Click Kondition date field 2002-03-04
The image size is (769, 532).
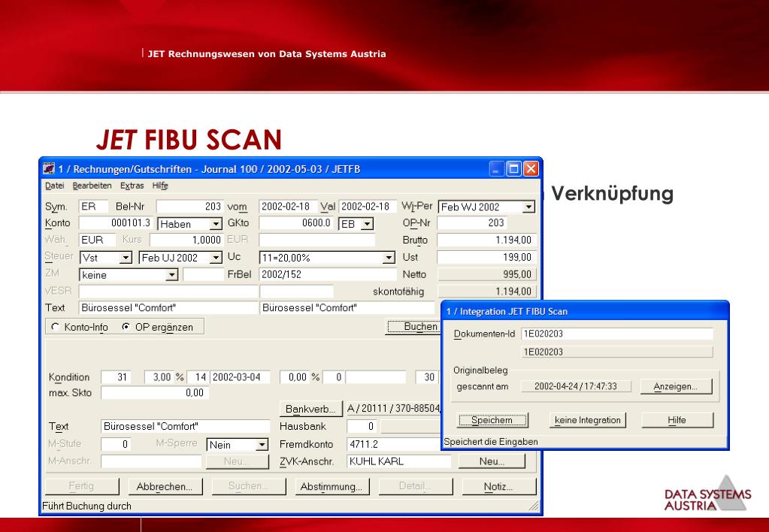click(x=240, y=377)
